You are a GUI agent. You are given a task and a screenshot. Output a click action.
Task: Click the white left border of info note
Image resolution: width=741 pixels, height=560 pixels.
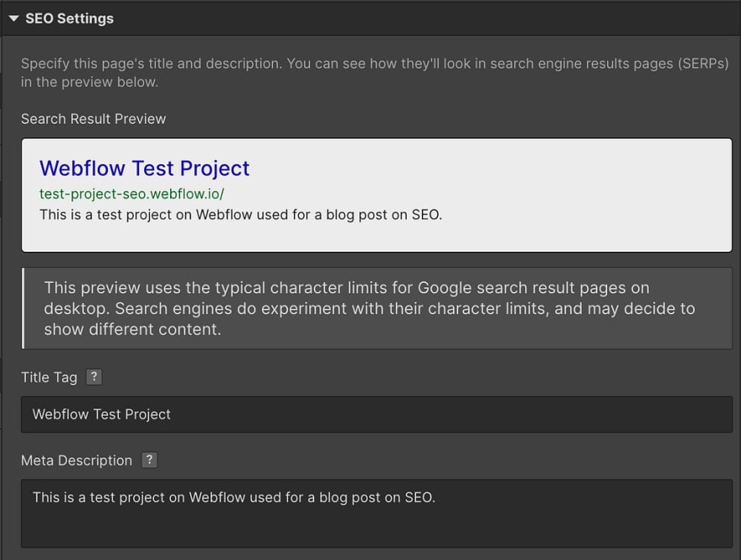pyautogui.click(x=23, y=308)
